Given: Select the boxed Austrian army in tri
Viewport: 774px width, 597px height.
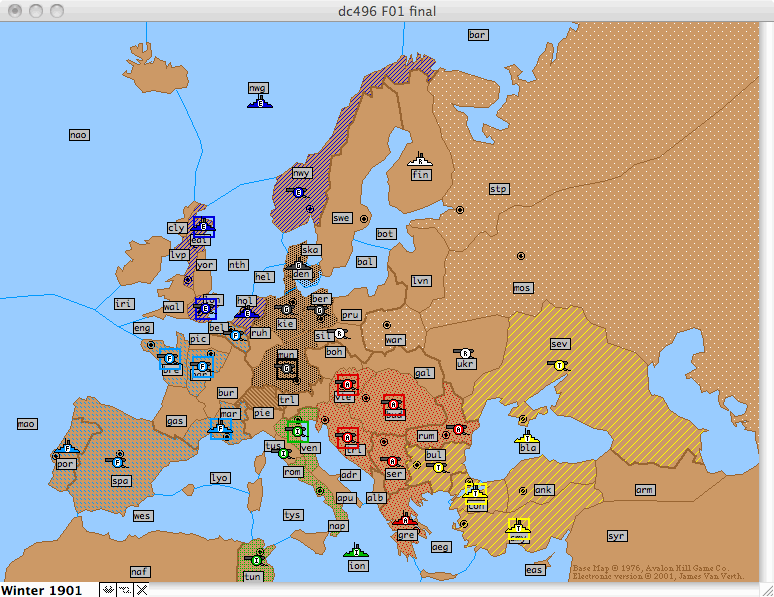Looking at the screenshot, I should pyautogui.click(x=347, y=438).
